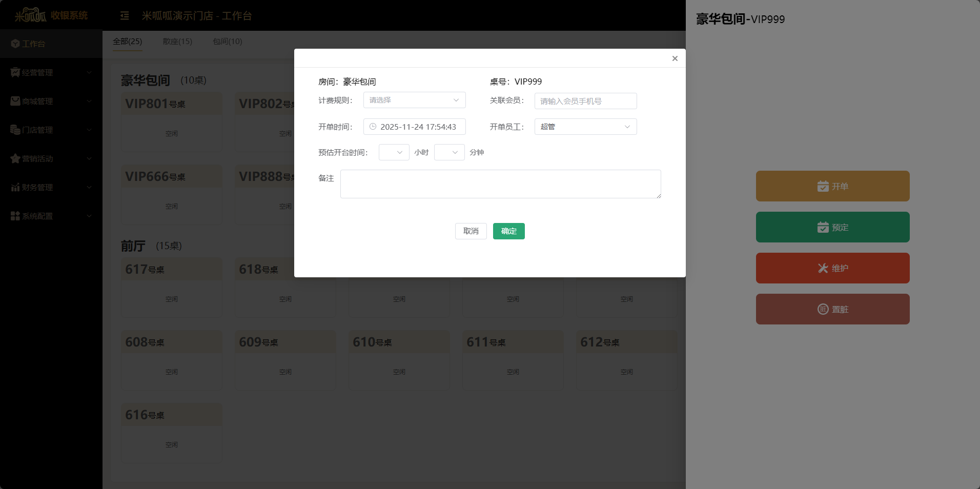This screenshot has width=980, height=489.
Task: Click the 经营管理 sidebar icon
Action: point(15,73)
